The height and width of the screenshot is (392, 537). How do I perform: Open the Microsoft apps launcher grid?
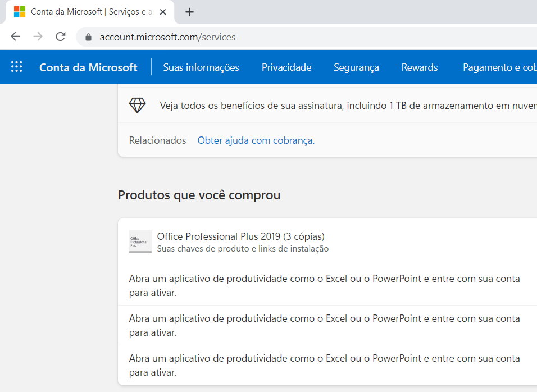[16, 67]
